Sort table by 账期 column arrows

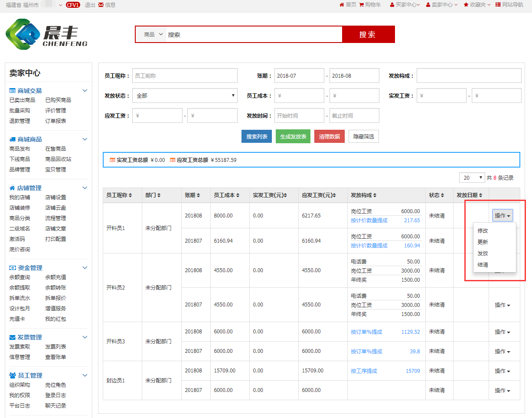(199, 195)
